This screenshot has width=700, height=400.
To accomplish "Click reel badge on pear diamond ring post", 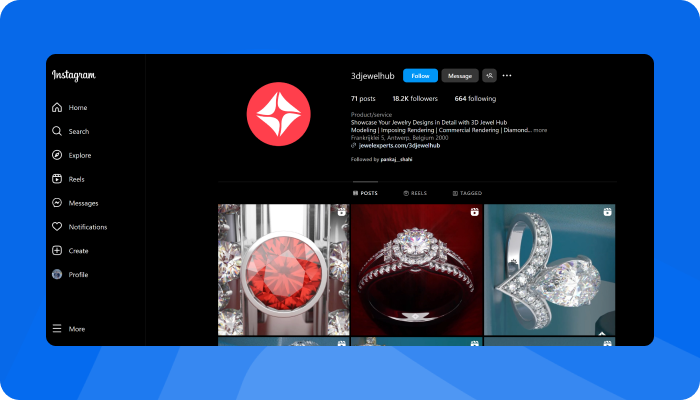I will [x=608, y=212].
